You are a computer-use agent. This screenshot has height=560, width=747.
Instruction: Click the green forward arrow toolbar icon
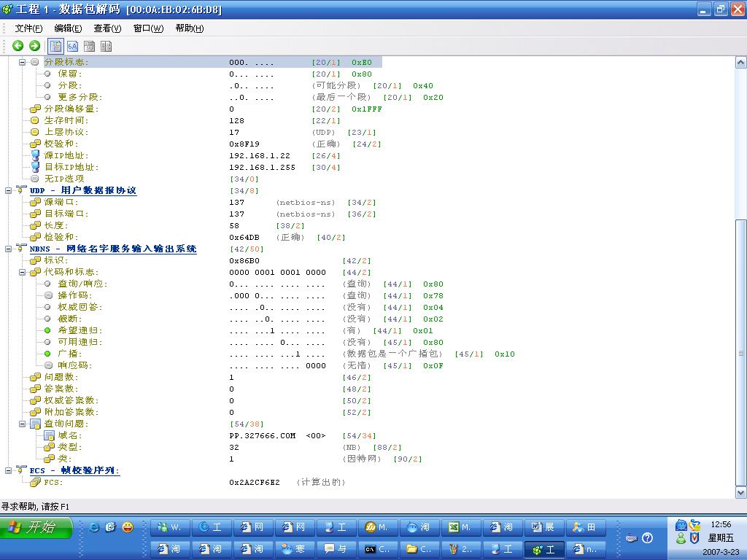point(34,46)
